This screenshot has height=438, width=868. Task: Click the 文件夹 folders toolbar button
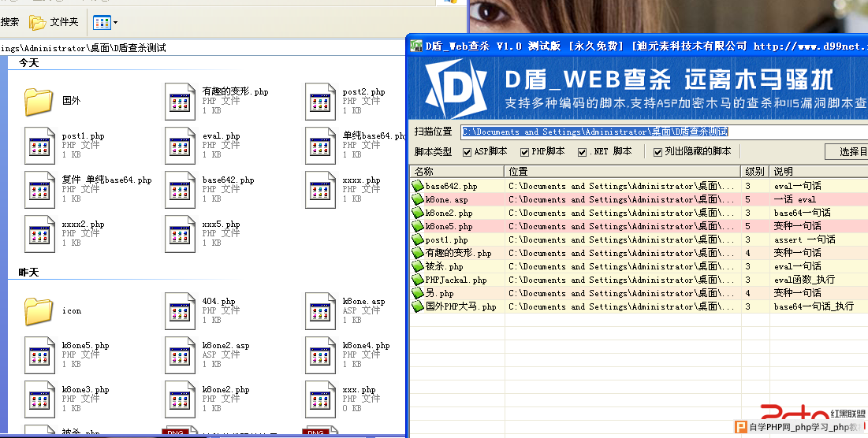coord(54,22)
